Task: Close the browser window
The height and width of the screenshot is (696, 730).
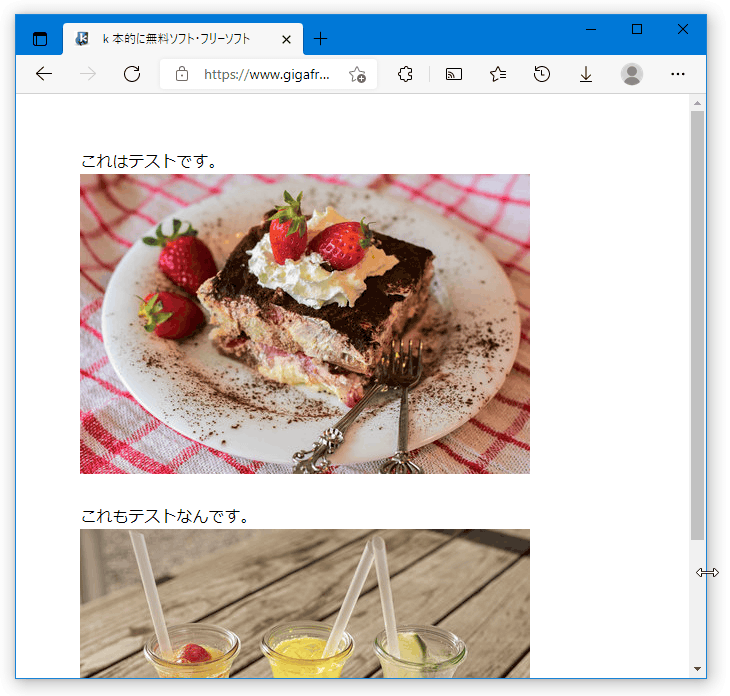Action: 683,29
